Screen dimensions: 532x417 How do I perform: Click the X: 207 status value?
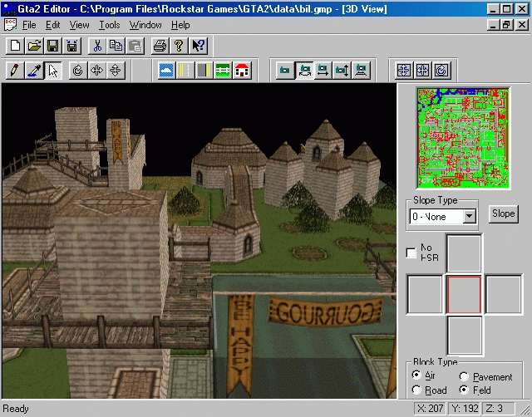tap(431, 409)
